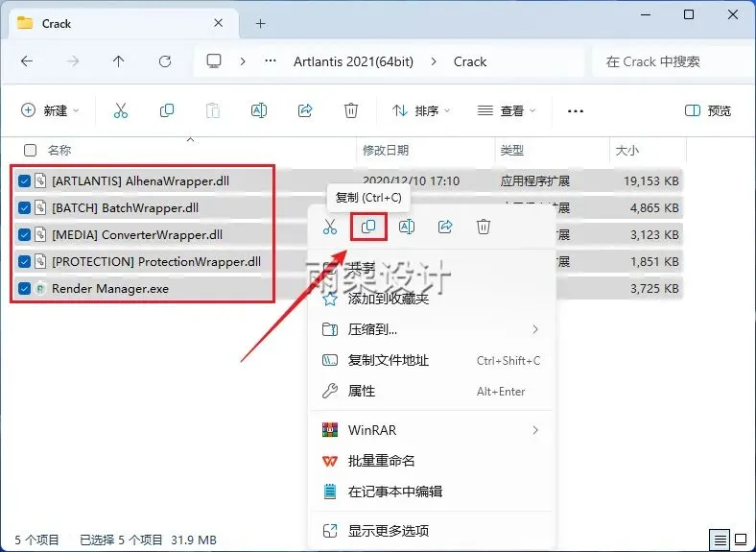Screen dimensions: 756x552
Task: Click the file icon of AlhenaWrapper.dll
Action: [x=40, y=180]
